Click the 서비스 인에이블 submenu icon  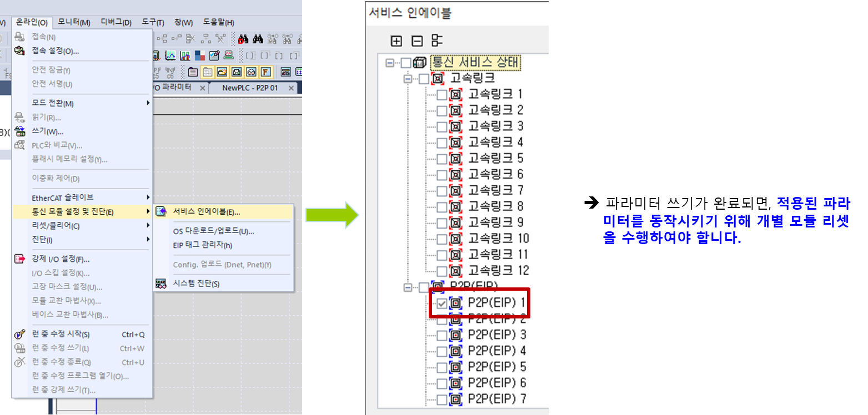[161, 211]
